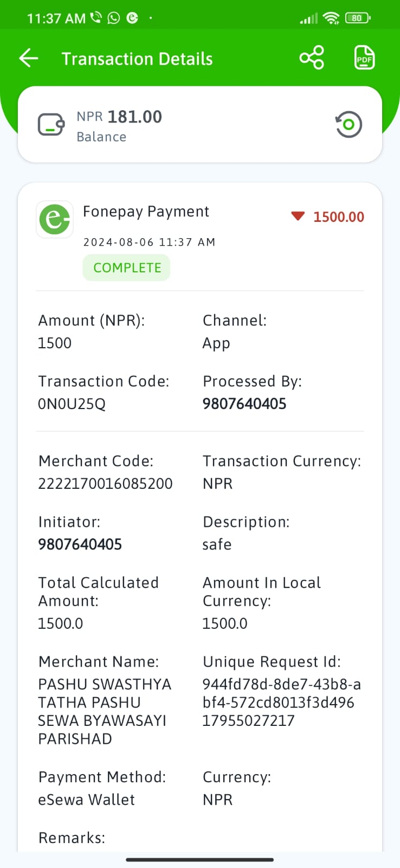Tap the eSewa logo icon
The width and height of the screenshot is (400, 868).
[x=55, y=219]
